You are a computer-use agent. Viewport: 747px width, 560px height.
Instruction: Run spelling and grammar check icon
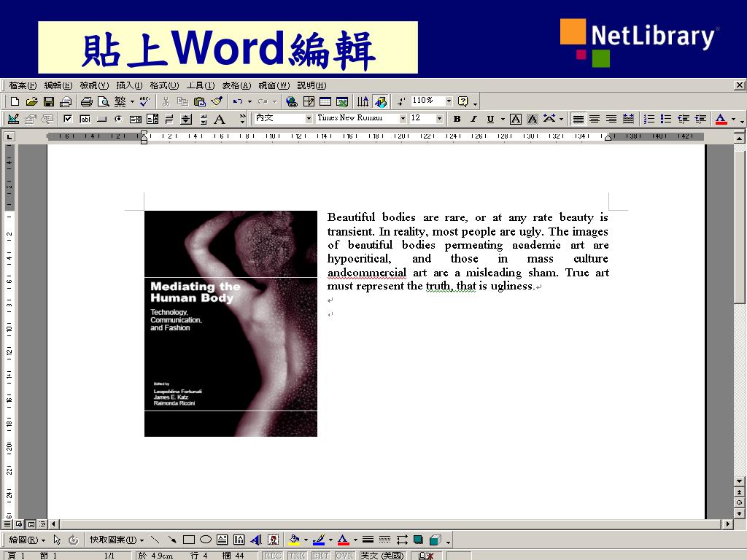tap(145, 101)
